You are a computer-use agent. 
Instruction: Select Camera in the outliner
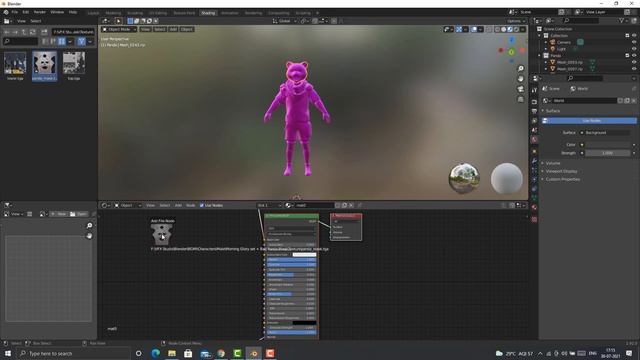[564, 42]
